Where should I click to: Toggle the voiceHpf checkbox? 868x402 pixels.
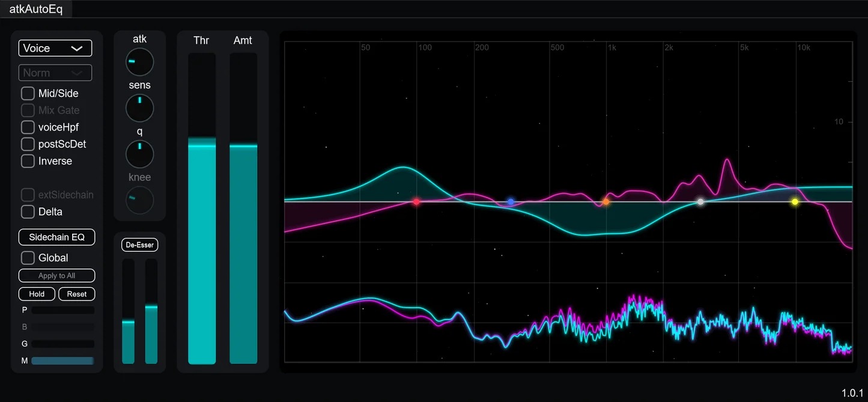tap(28, 127)
